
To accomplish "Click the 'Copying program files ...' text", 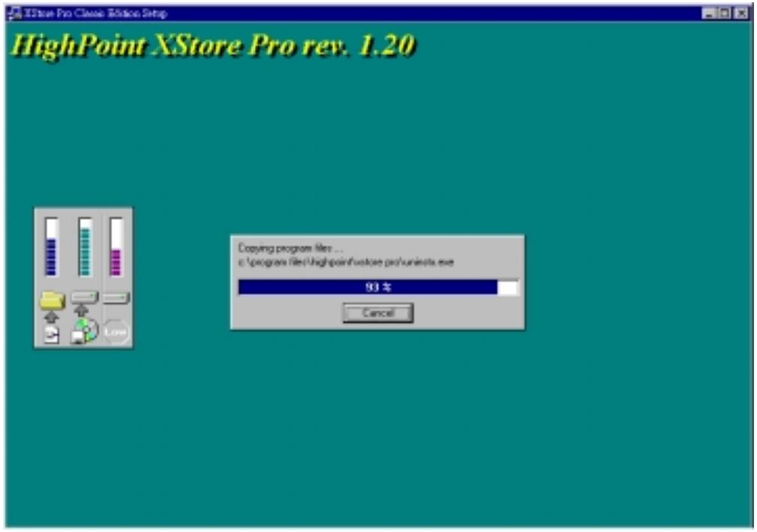I will (x=290, y=248).
